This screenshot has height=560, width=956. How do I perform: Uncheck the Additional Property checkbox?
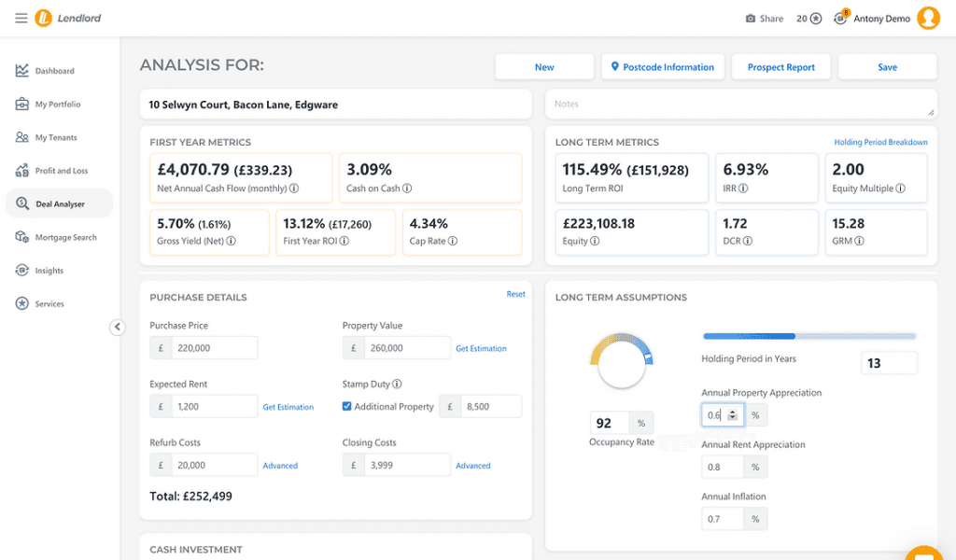pos(347,406)
